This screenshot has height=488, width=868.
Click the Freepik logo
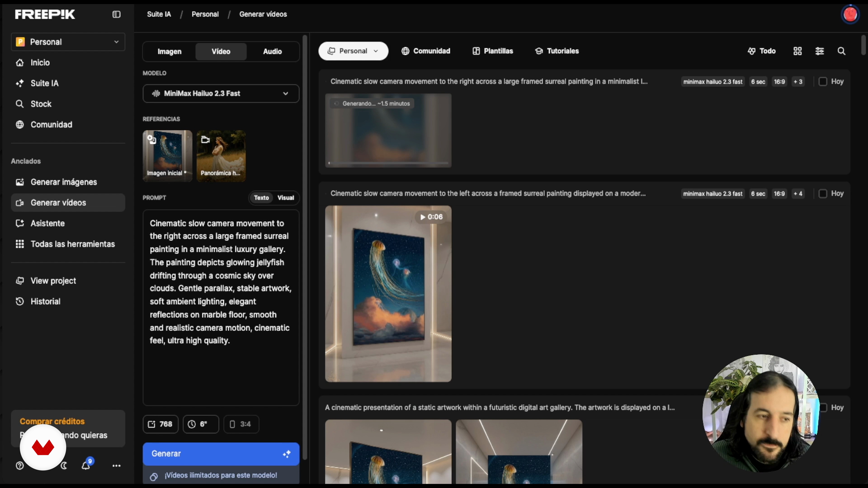point(45,14)
